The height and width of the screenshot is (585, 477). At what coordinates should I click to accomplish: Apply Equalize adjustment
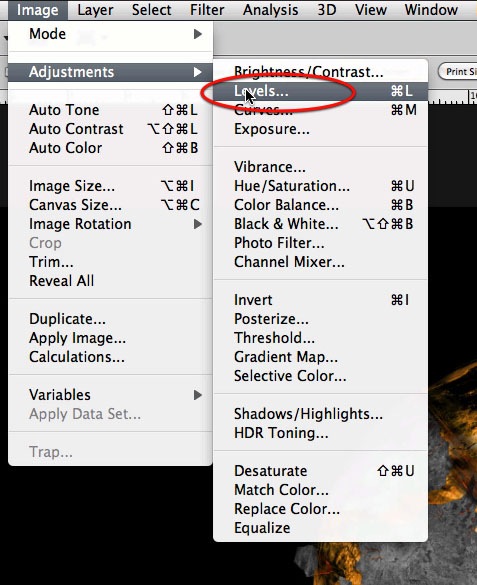320,528
